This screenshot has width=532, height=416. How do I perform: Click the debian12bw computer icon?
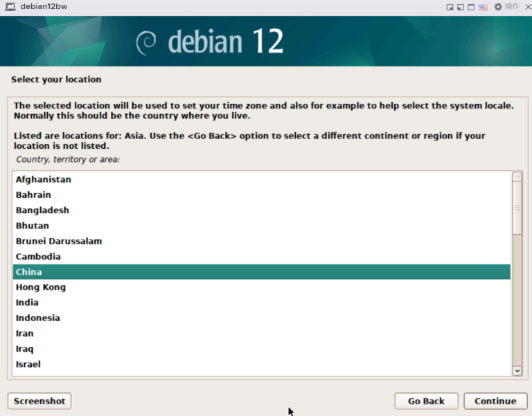[x=10, y=7]
